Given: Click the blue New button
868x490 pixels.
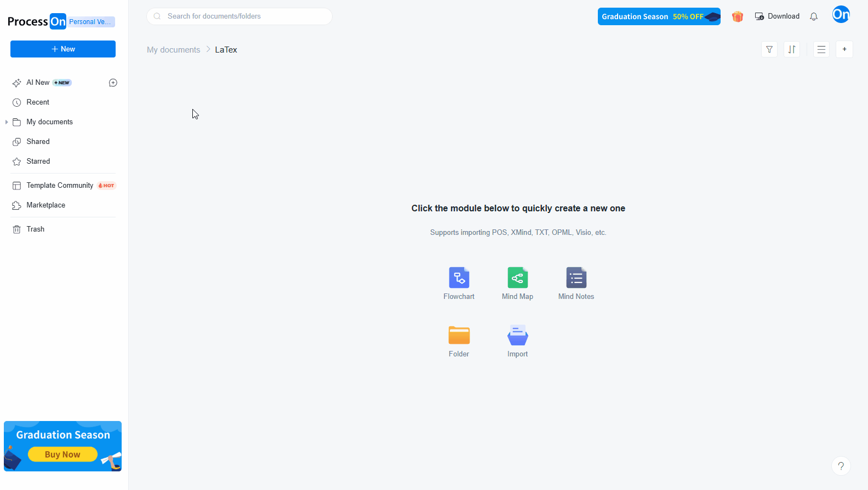Looking at the screenshot, I should tap(63, 49).
